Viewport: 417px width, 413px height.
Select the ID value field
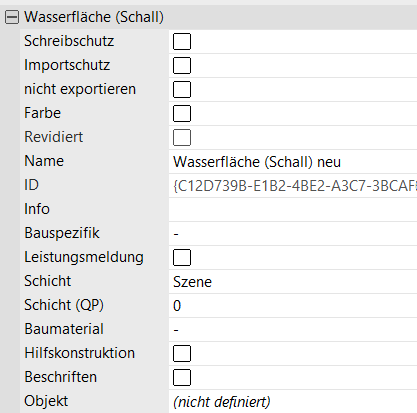(x=293, y=186)
